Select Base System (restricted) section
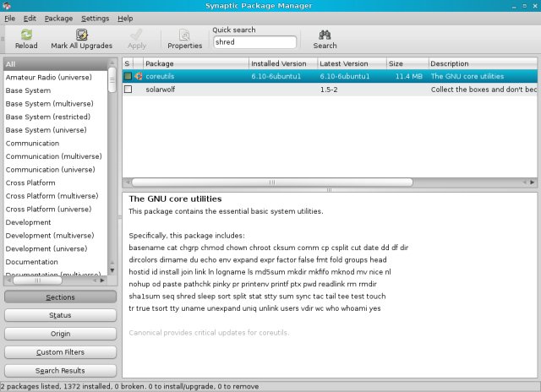This screenshot has width=541, height=392. pyautogui.click(x=56, y=117)
